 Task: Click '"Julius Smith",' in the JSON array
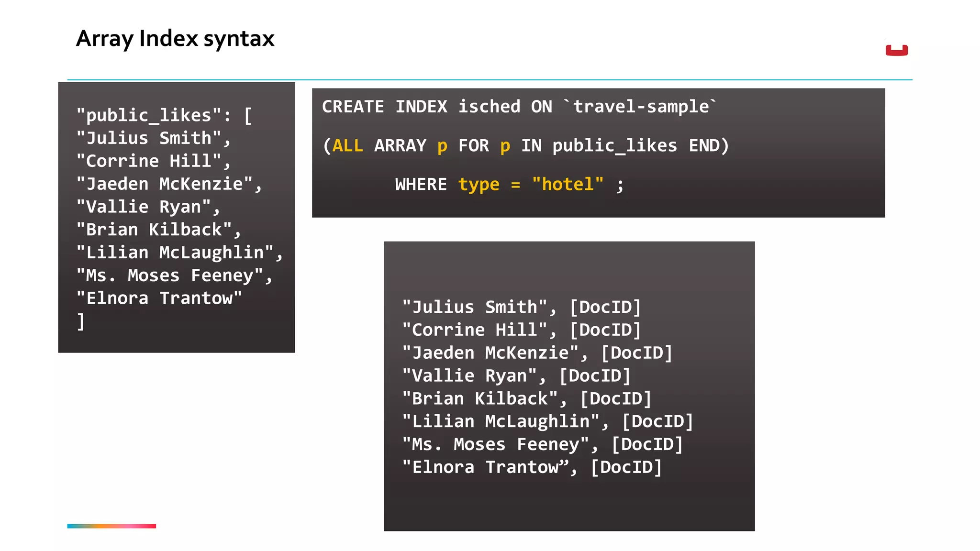click(154, 139)
